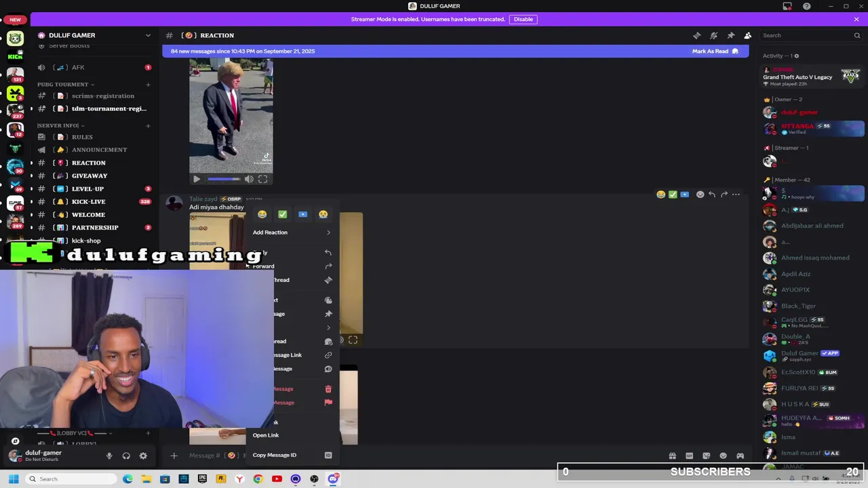Add channel to PUBG TOURMENT category
The width and height of the screenshot is (868, 488).
click(x=148, y=84)
